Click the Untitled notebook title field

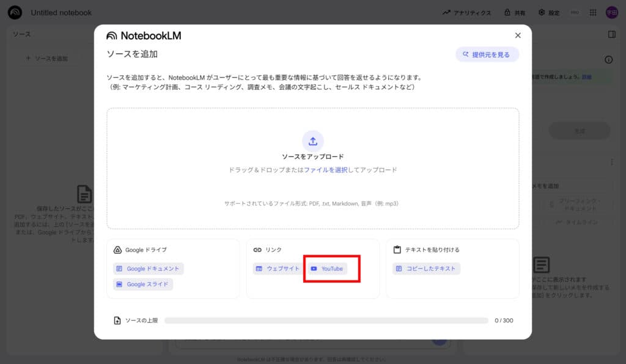[62, 12]
